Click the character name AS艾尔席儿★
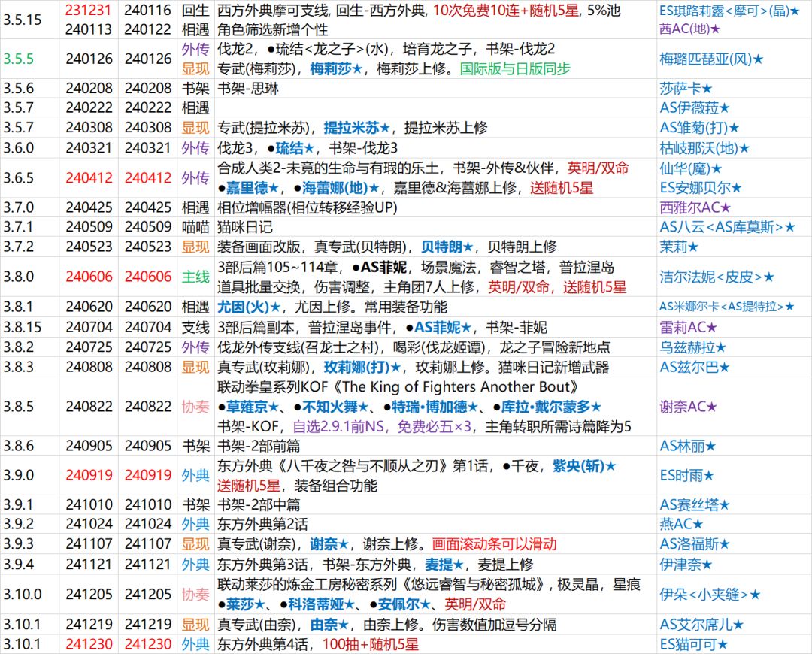This screenshot has height=654, width=812. point(701,625)
